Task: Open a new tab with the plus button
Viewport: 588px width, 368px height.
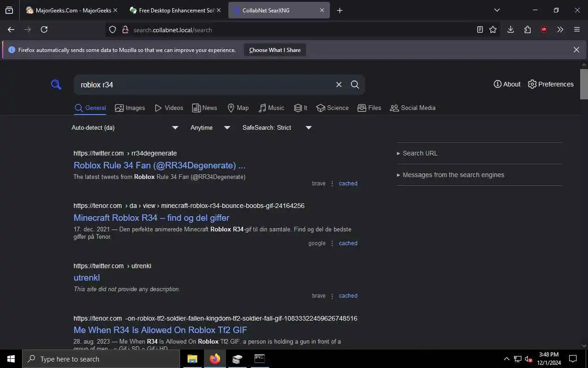Action: [339, 11]
